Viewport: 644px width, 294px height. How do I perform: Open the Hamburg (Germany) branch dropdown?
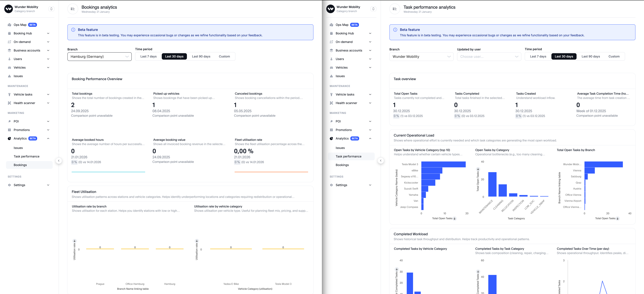click(x=99, y=57)
